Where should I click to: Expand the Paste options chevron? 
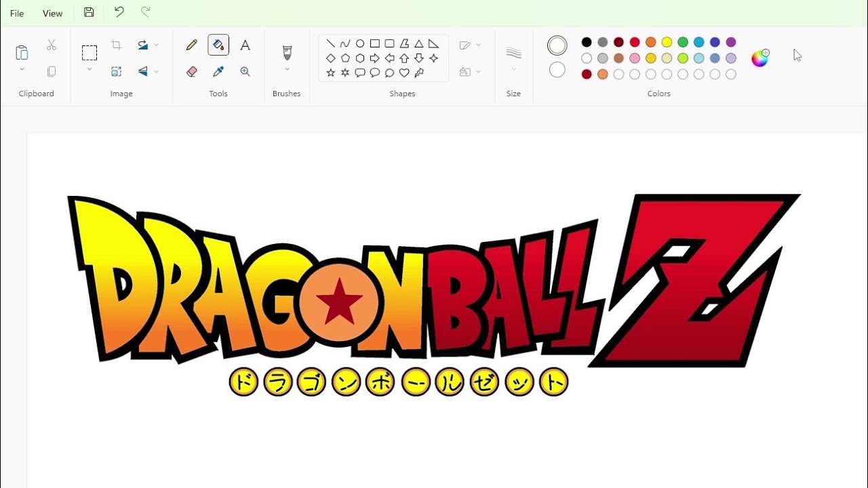tap(22, 69)
